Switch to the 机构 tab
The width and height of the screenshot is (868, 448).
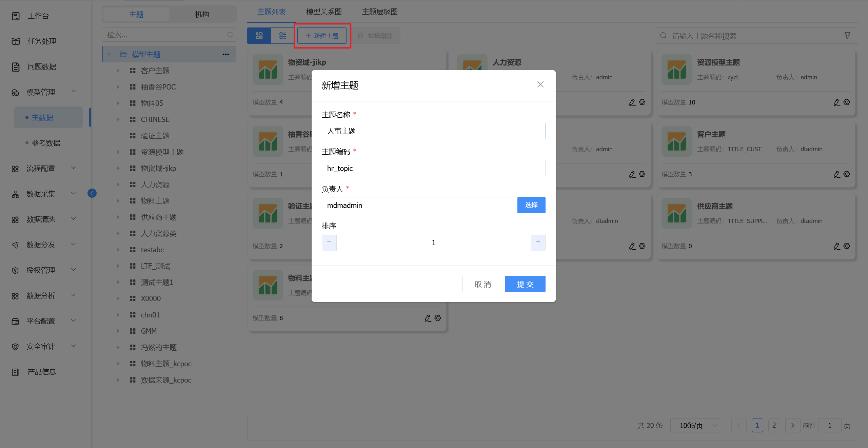click(x=202, y=14)
